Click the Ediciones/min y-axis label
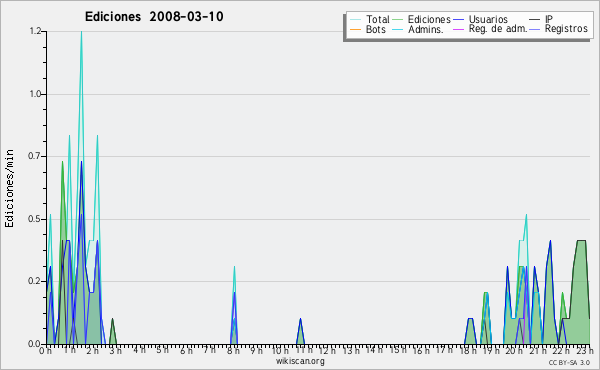Image resolution: width=600 pixels, height=370 pixels. click(x=9, y=189)
